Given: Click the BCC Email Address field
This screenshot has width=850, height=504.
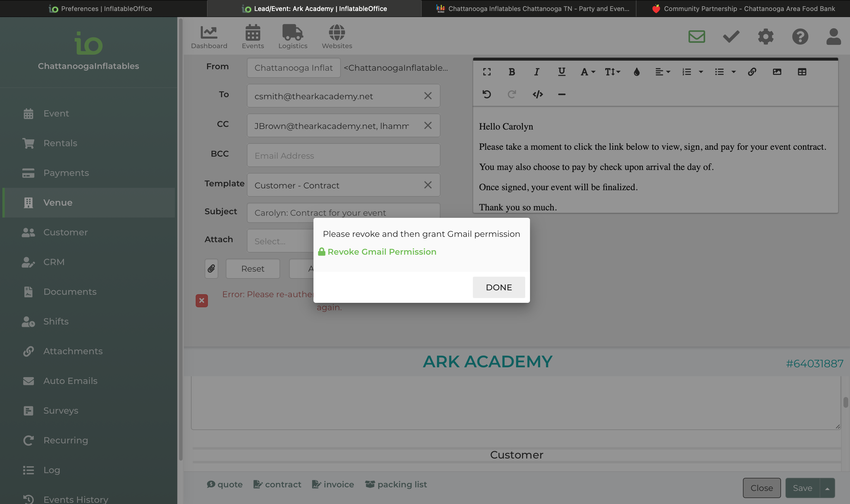Looking at the screenshot, I should 343,155.
